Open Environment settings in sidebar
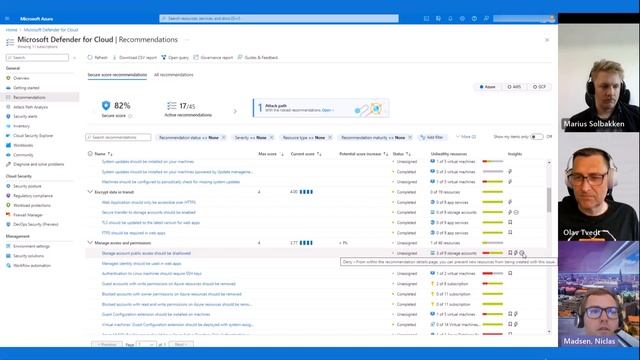 coord(31,247)
